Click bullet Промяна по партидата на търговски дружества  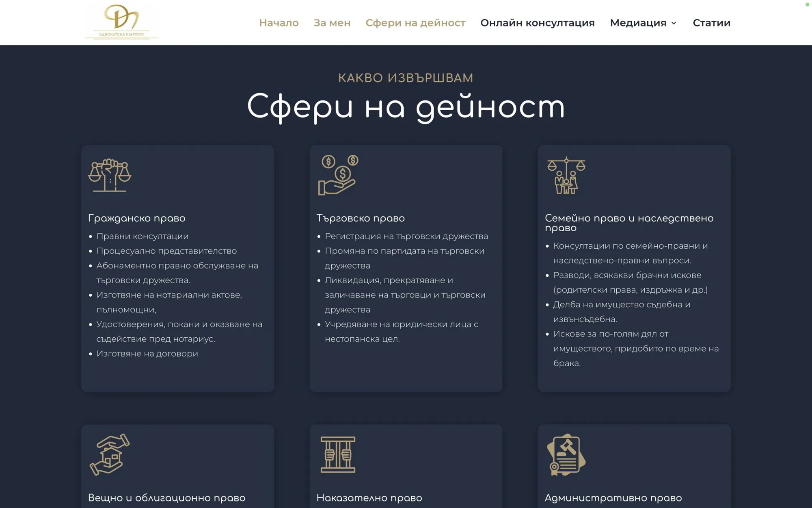point(405,258)
